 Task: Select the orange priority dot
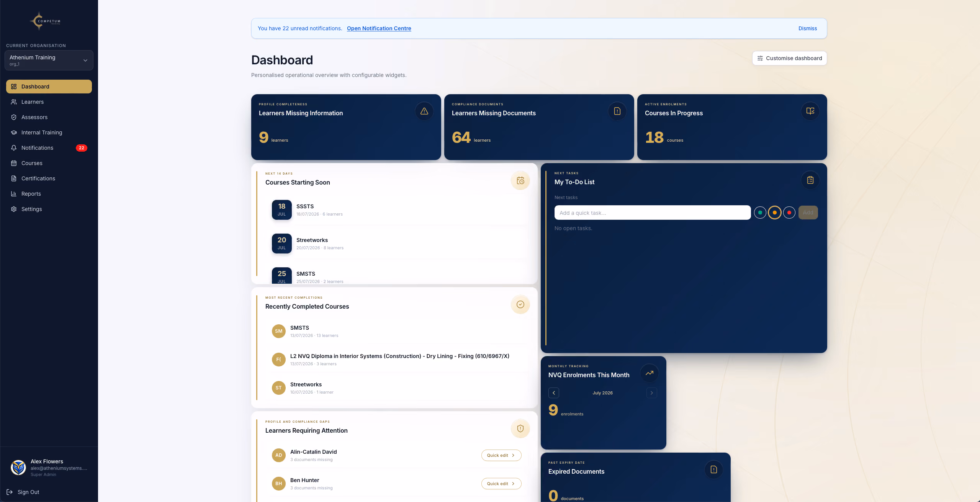pyautogui.click(x=774, y=213)
